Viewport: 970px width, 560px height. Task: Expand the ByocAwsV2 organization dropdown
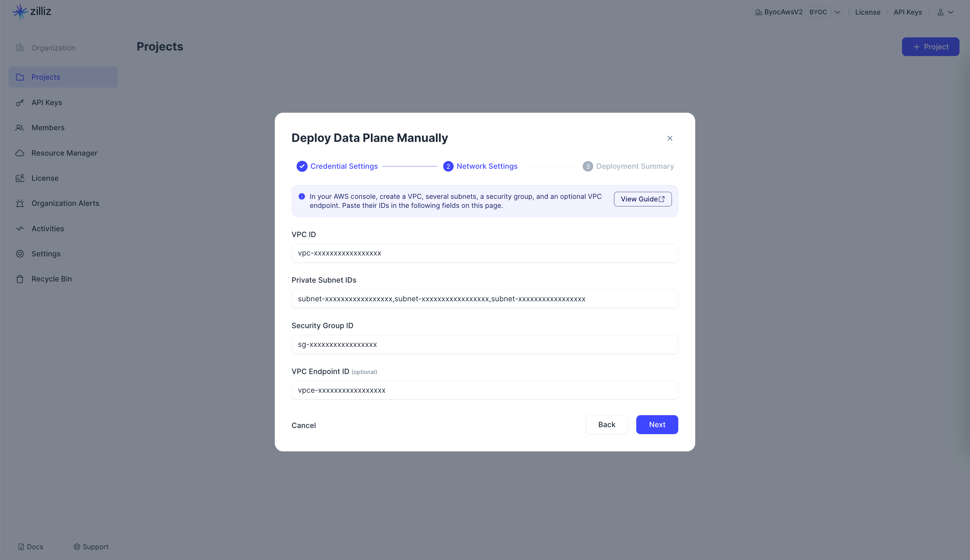(x=838, y=12)
